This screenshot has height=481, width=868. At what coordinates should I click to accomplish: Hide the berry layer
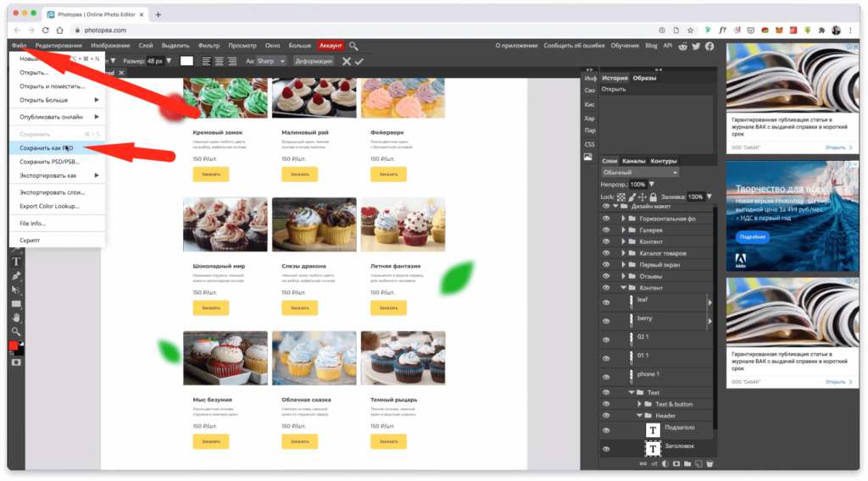(606, 321)
